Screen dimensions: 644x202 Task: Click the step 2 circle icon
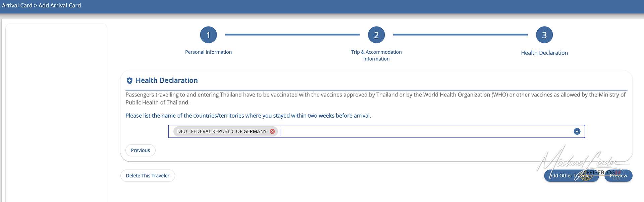click(376, 35)
